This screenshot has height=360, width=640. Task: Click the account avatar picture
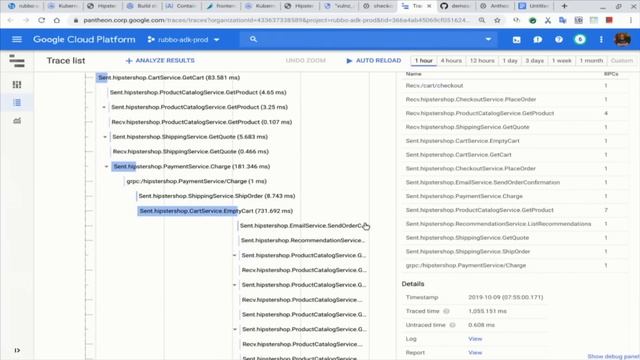pyautogui.click(x=622, y=40)
